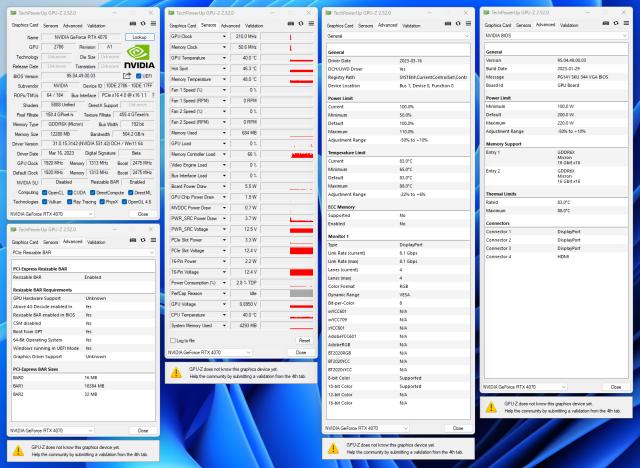
Task: Open Graphics Card tab in General advanced window
Action: coord(340,26)
